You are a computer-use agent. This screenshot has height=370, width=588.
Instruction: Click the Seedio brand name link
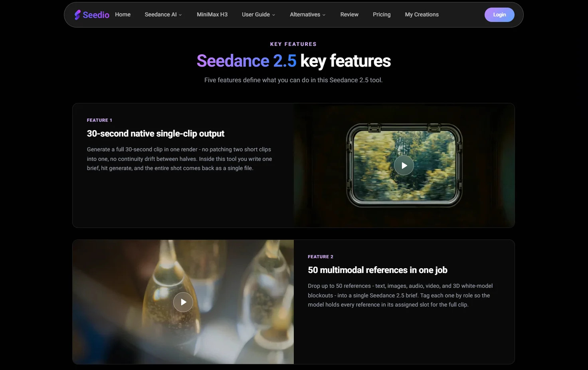(96, 15)
